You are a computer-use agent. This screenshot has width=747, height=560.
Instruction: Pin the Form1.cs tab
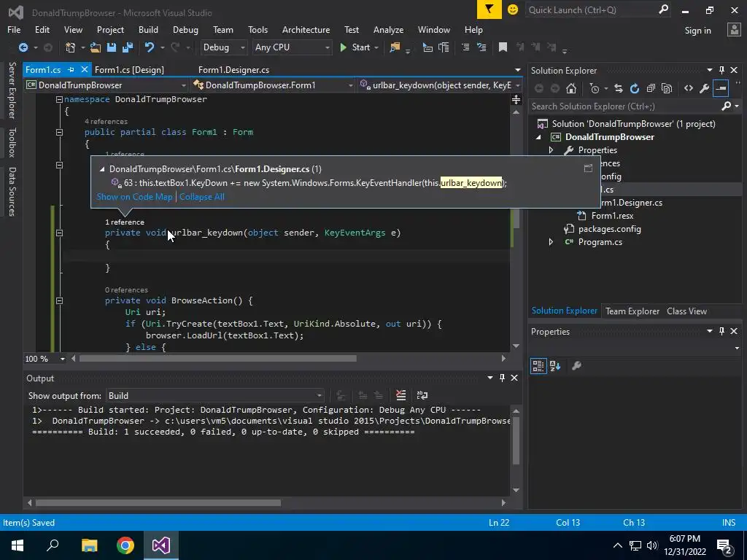point(71,69)
